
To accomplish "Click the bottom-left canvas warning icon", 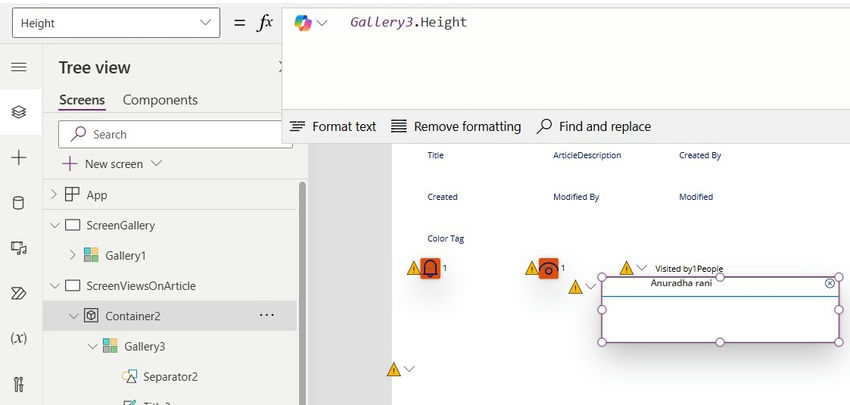I will point(394,370).
